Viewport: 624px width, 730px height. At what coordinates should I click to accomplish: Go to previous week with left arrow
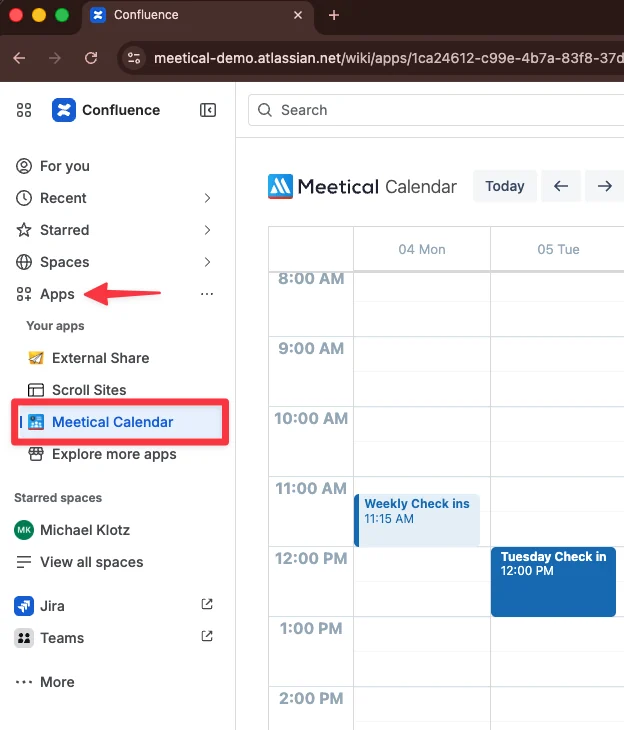pos(561,186)
